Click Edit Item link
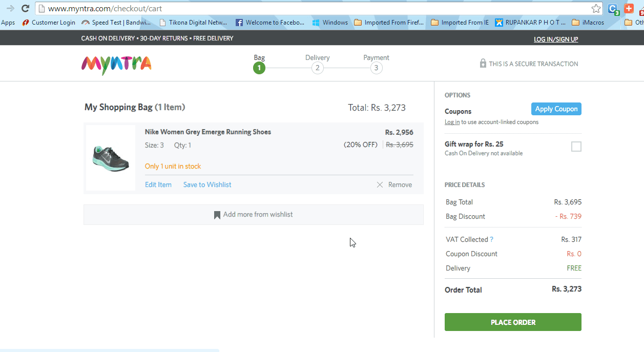644x352 pixels. pyautogui.click(x=158, y=184)
